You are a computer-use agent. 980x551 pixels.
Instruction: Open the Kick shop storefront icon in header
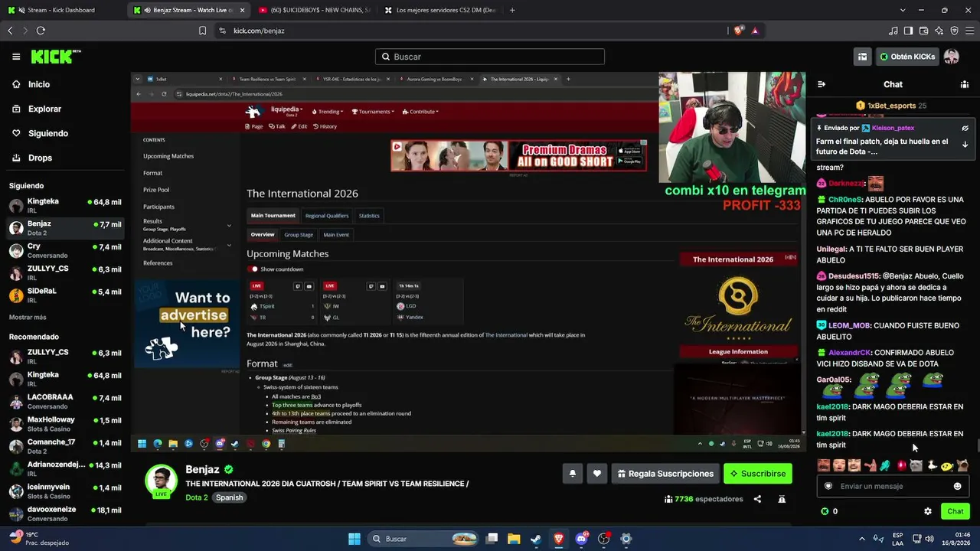pyautogui.click(x=862, y=57)
